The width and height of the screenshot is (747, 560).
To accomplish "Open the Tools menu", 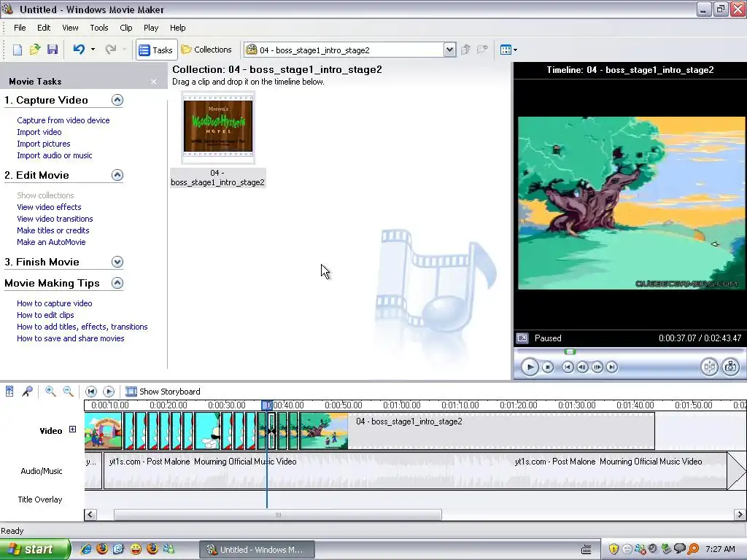I will click(x=99, y=28).
